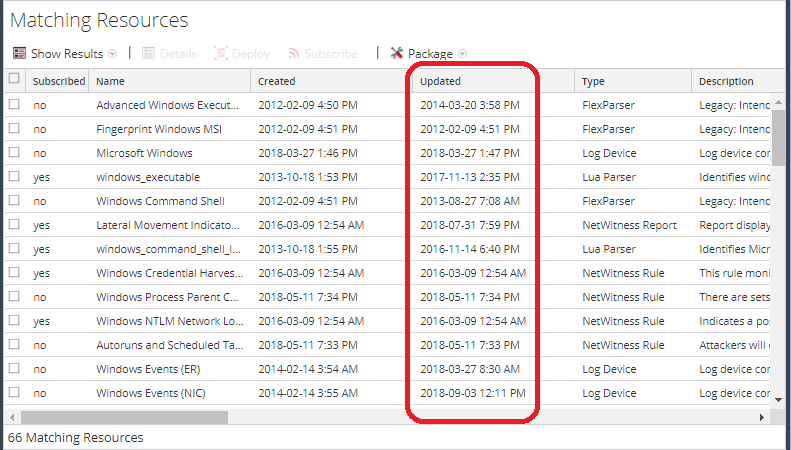Click the Type column header
This screenshot has height=450, width=791.
point(593,81)
